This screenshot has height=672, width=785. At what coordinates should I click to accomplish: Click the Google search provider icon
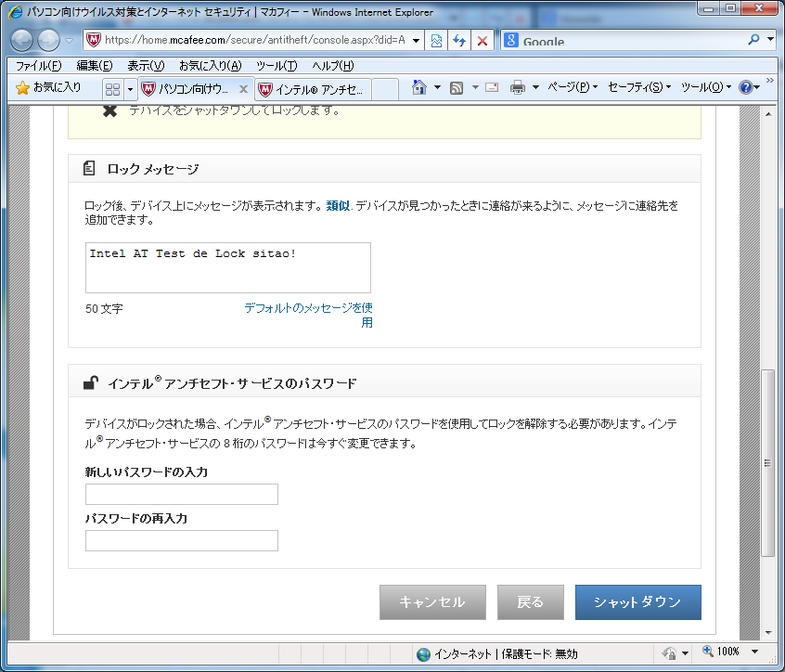[x=510, y=40]
